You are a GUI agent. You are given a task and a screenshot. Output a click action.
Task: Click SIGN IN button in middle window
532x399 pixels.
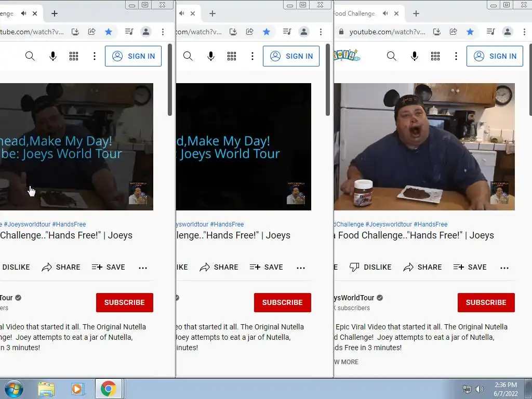(291, 56)
